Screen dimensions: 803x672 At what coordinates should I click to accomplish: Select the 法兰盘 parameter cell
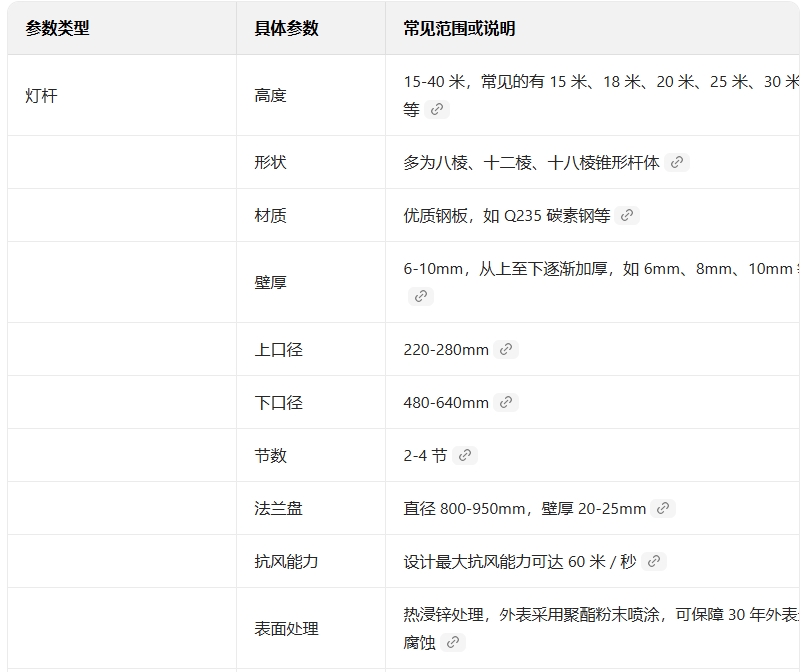[278, 509]
